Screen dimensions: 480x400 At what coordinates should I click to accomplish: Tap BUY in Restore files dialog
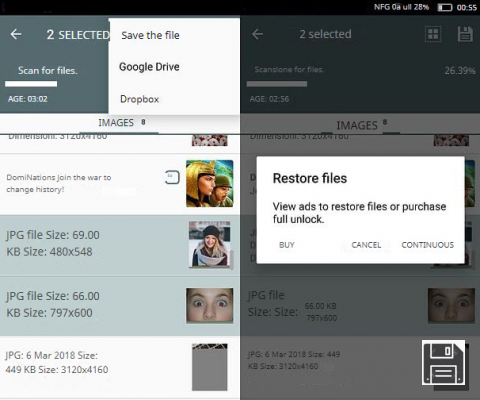click(x=287, y=245)
